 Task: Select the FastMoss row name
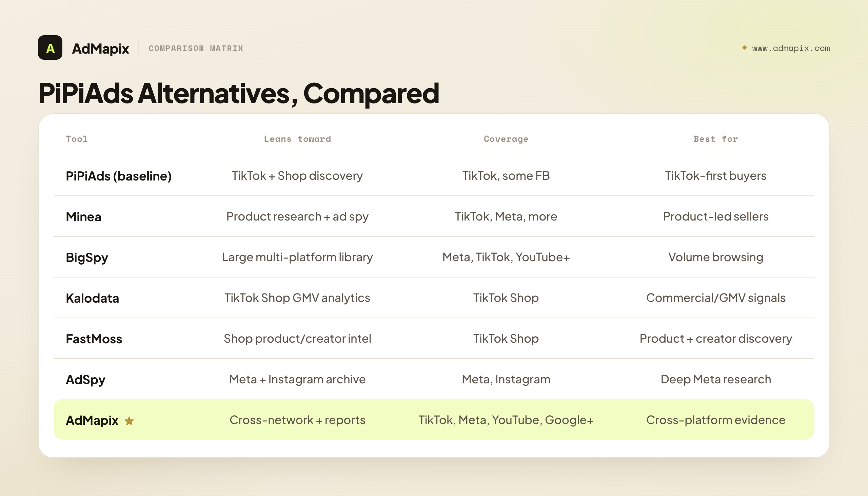[94, 339]
